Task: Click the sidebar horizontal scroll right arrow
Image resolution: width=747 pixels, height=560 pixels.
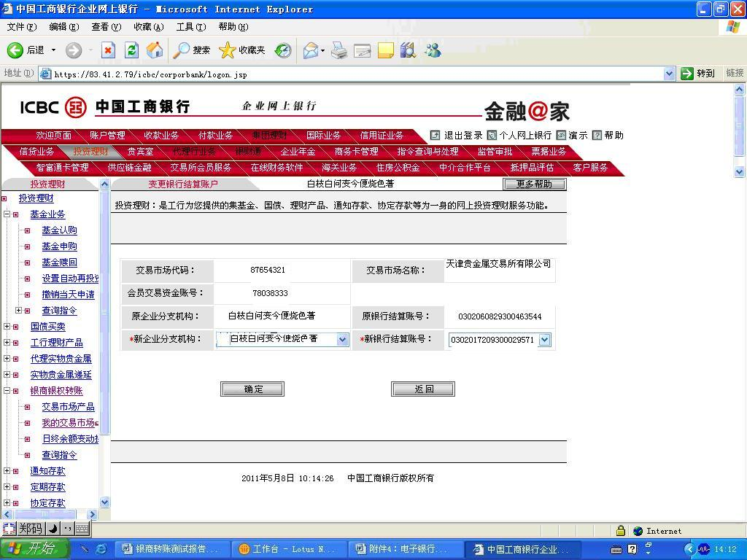Action: pyautogui.click(x=93, y=514)
